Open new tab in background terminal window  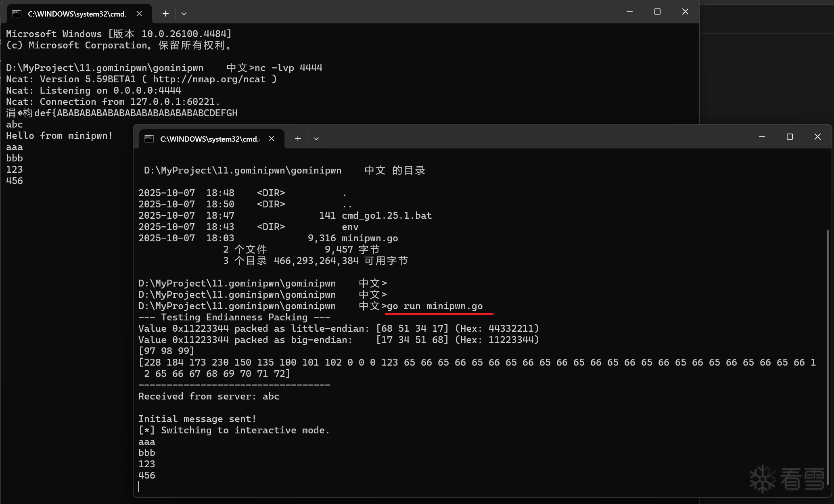click(165, 14)
